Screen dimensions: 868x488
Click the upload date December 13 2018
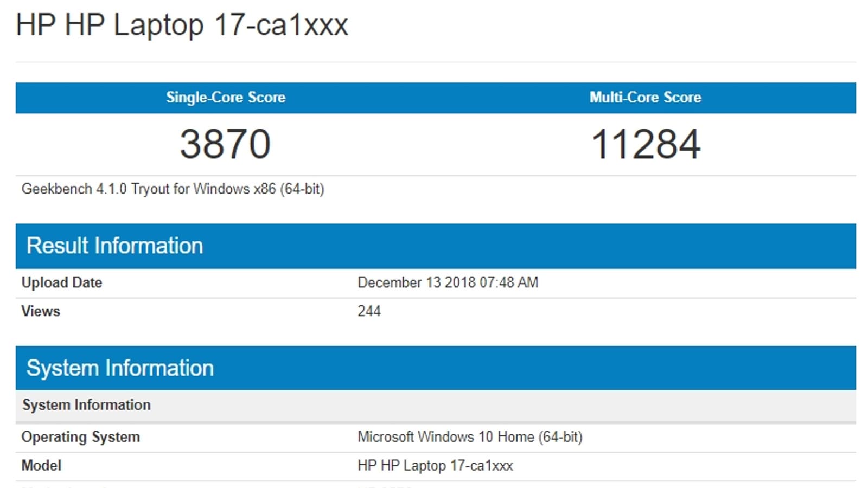pyautogui.click(x=448, y=282)
